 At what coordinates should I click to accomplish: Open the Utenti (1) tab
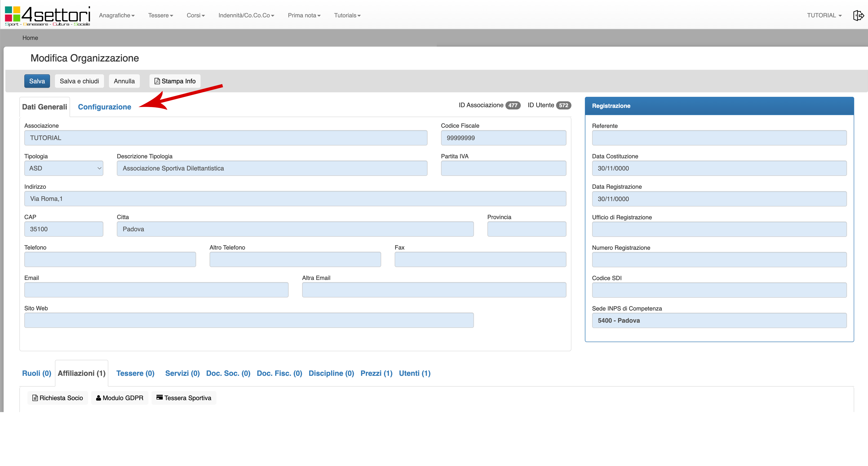click(414, 373)
